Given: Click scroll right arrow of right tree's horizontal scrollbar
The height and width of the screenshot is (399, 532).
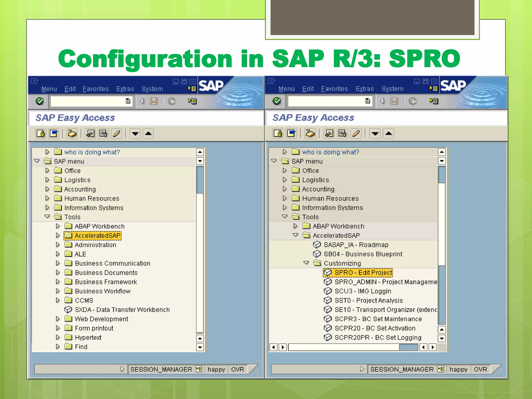Looking at the screenshot, I should pyautogui.click(x=433, y=347).
